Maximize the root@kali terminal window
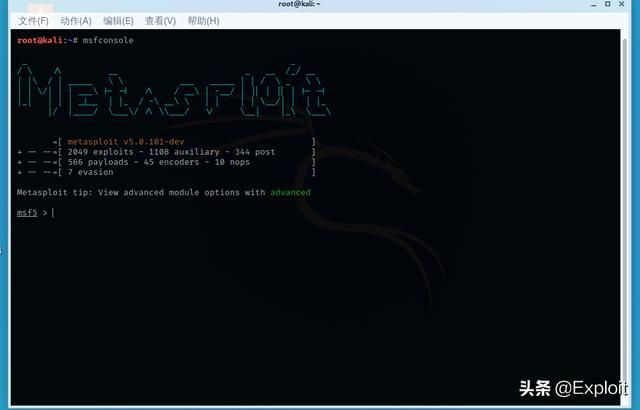This screenshot has height=410, width=640. tap(608, 4)
